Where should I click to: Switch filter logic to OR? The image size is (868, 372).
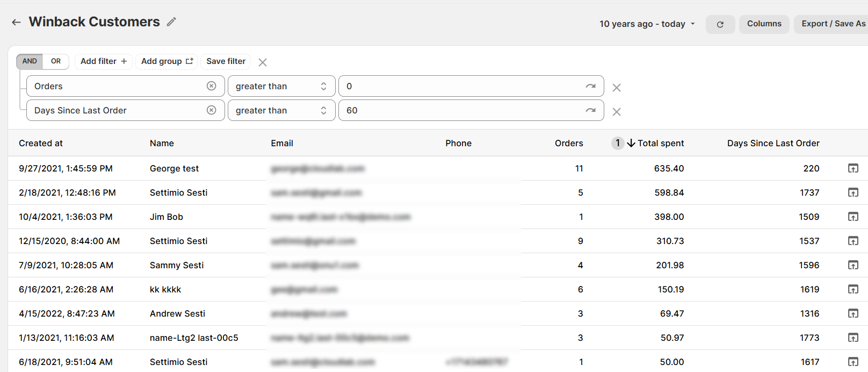[56, 61]
